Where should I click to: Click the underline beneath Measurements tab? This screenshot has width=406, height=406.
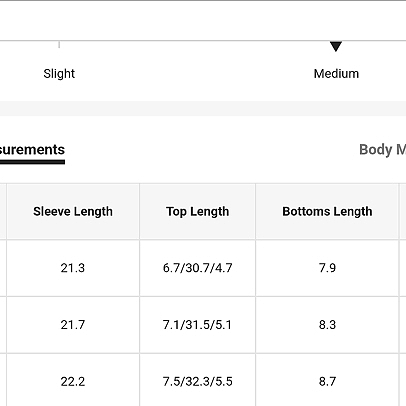coord(32,162)
